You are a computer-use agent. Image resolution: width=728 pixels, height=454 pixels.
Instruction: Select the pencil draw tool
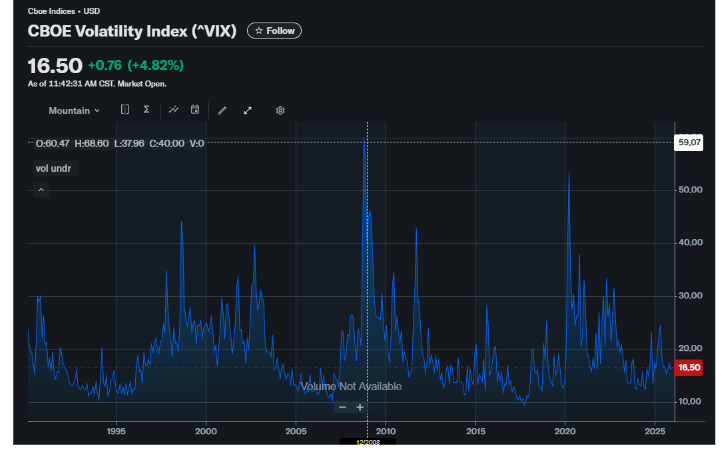[x=222, y=110]
